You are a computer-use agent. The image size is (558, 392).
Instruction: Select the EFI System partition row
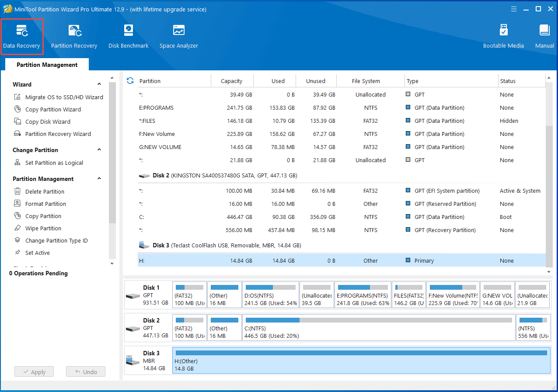coord(342,191)
